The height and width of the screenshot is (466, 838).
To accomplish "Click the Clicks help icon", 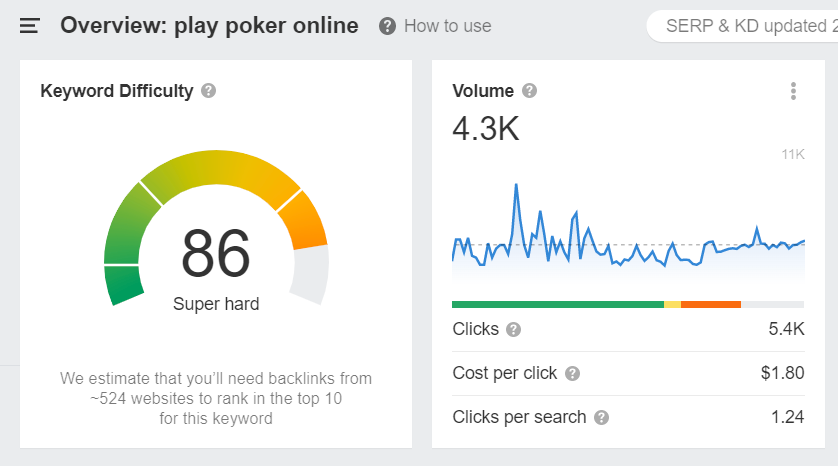I will 514,330.
